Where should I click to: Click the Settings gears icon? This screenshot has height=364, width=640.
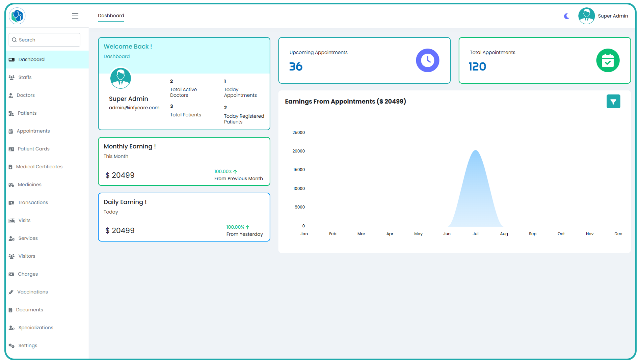click(11, 346)
